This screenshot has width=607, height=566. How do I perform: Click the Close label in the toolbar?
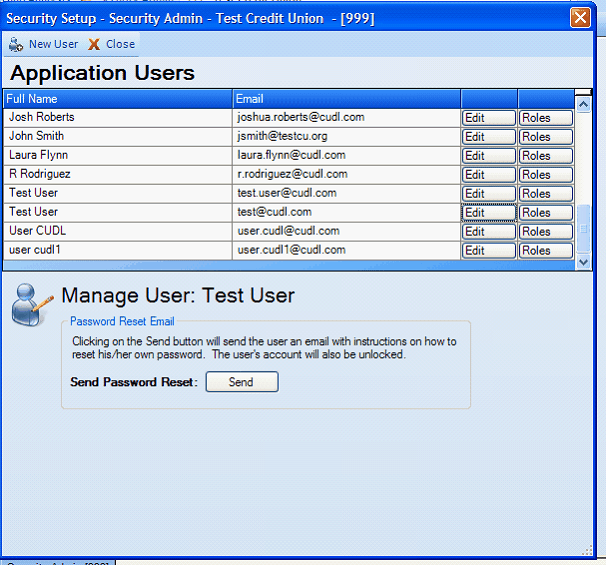point(120,44)
